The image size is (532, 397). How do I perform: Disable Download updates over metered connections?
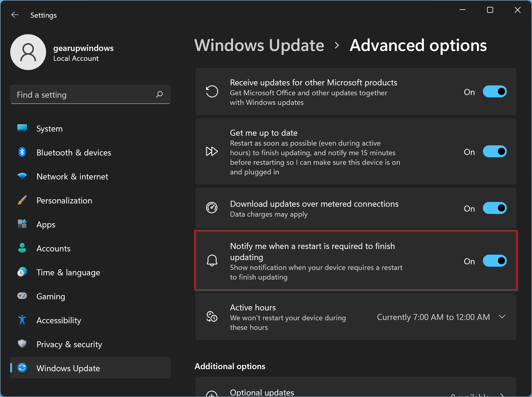pos(495,208)
